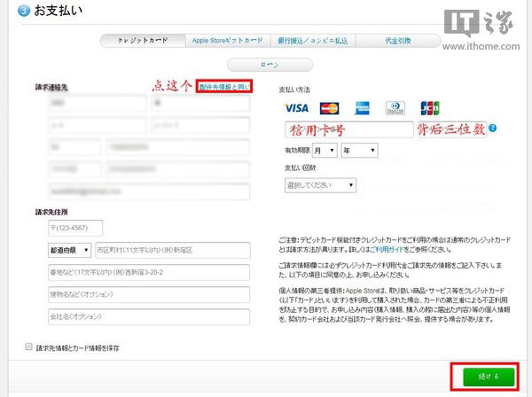This screenshot has height=397, width=532.
Task: Open the payment count 選択してください dropdown
Action: coord(320,185)
